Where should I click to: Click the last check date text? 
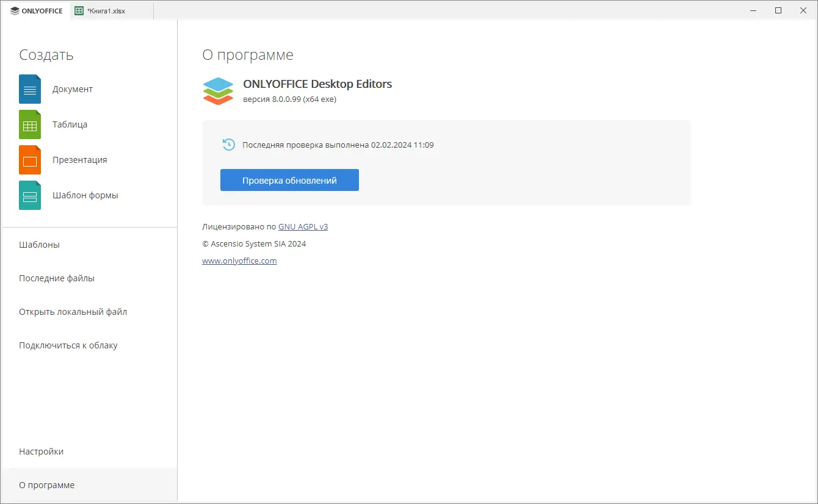338,145
